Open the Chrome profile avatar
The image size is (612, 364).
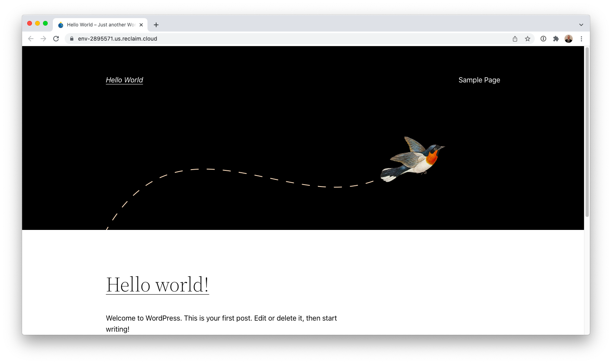coord(569,39)
